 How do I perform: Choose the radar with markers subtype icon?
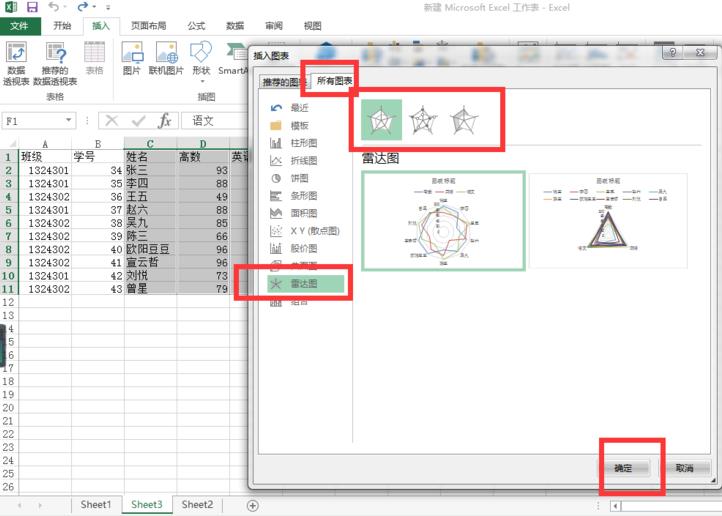click(x=423, y=120)
